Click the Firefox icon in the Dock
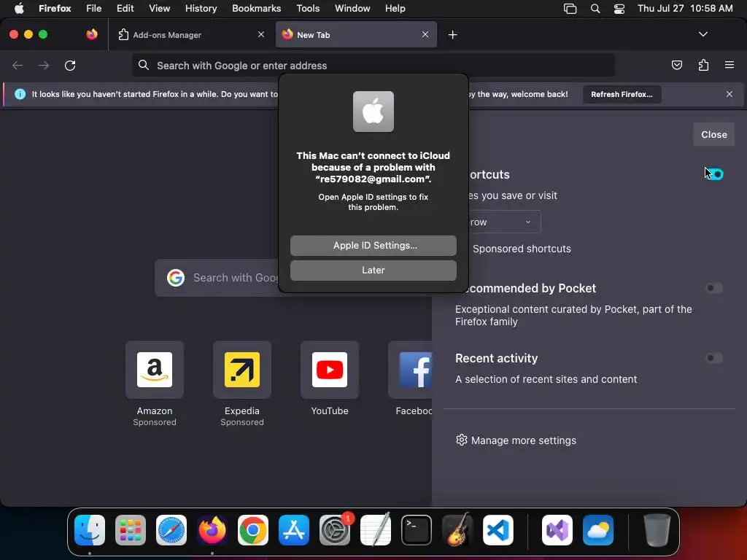The width and height of the screenshot is (747, 560). (x=212, y=530)
